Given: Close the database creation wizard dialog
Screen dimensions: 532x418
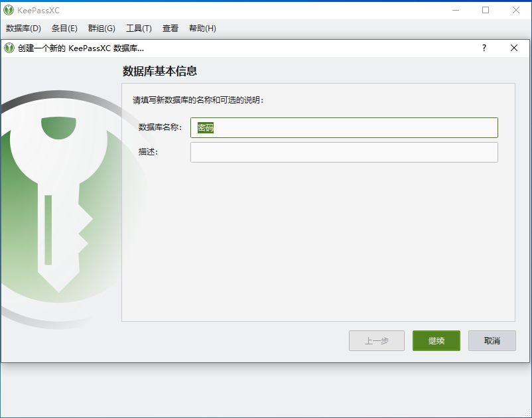Looking at the screenshot, I should (x=514, y=48).
